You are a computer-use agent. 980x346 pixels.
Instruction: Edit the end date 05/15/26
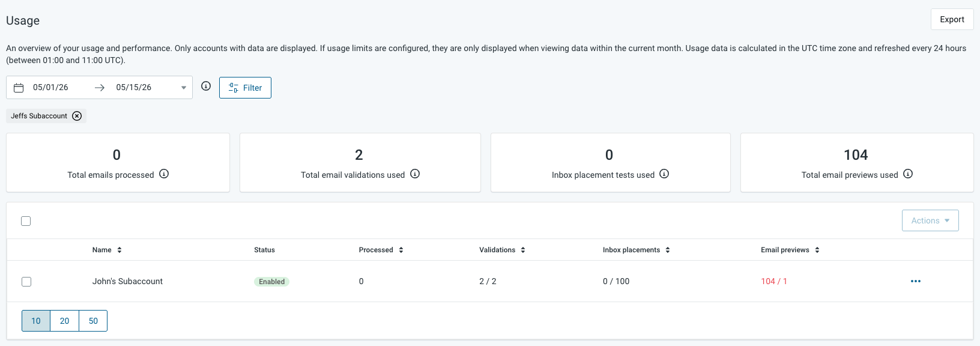point(134,88)
